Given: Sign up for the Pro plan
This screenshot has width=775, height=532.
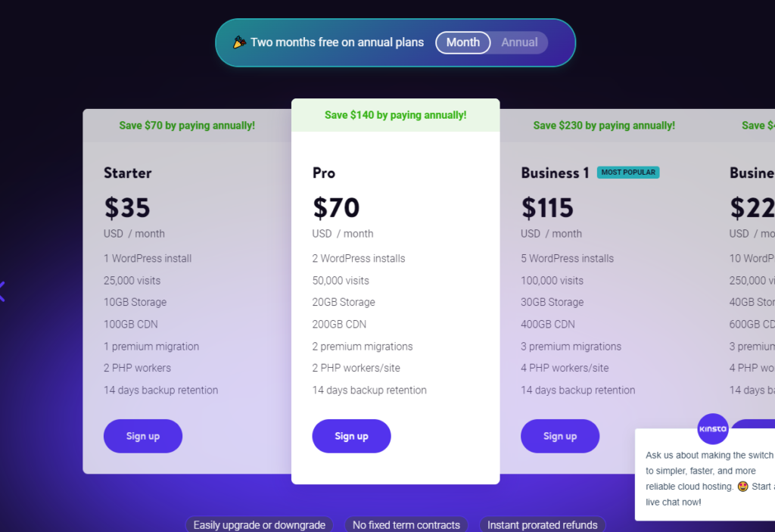Looking at the screenshot, I should coord(351,436).
